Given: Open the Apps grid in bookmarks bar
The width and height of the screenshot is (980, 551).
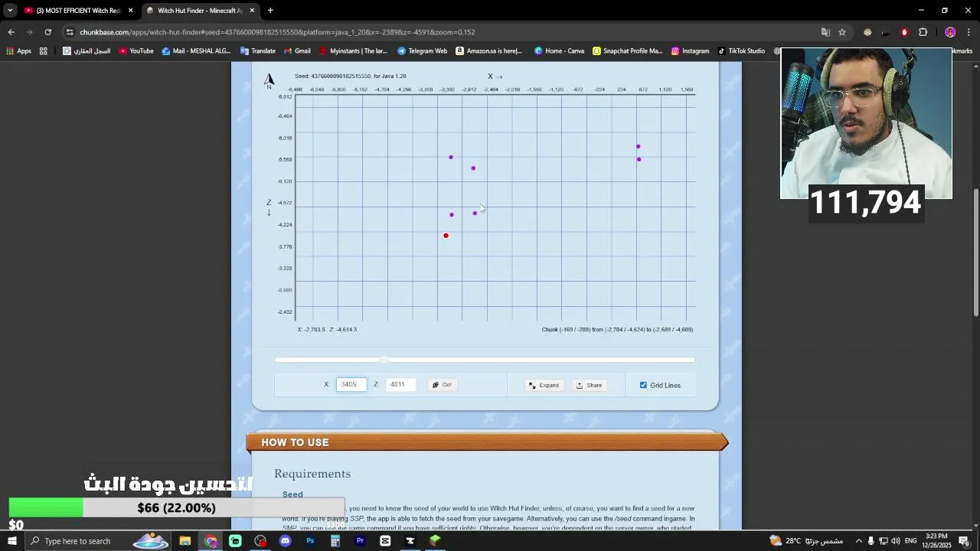Looking at the screenshot, I should click(18, 51).
